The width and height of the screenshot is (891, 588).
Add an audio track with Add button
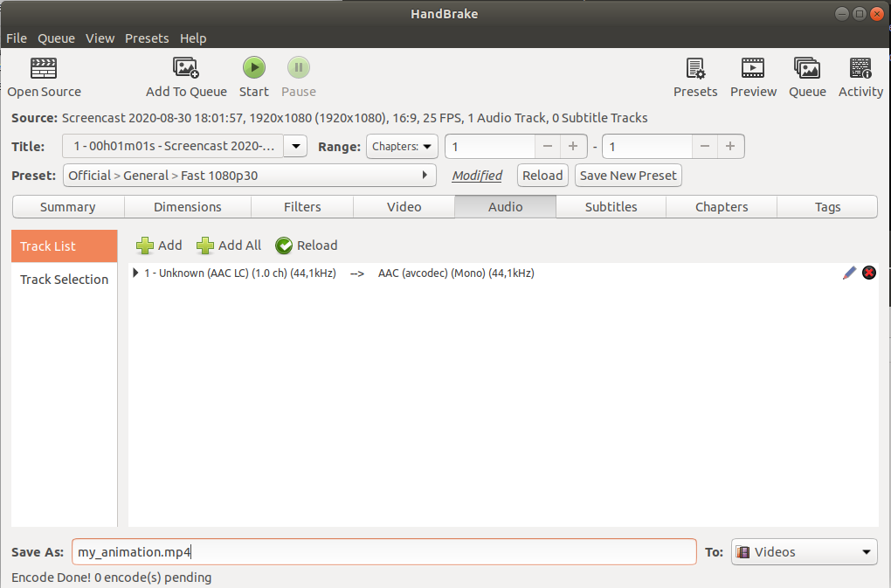click(x=159, y=246)
